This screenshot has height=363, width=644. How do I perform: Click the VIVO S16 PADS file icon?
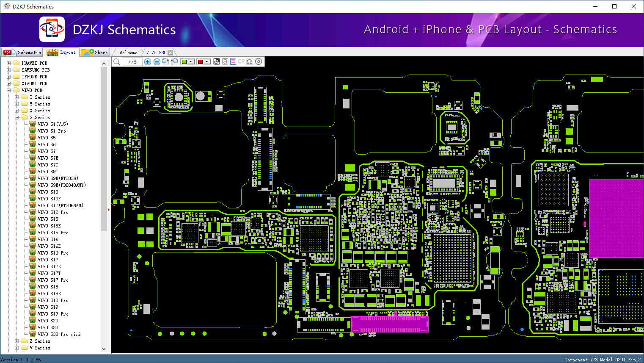[33, 239]
